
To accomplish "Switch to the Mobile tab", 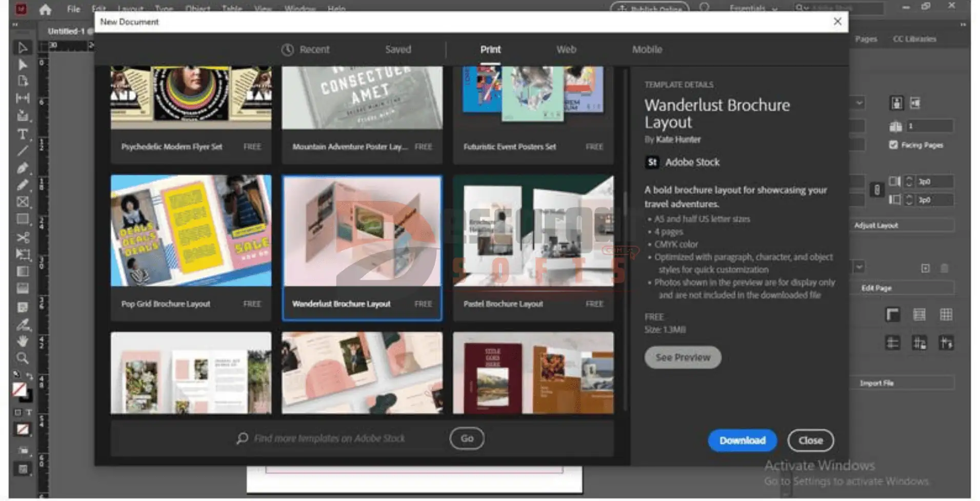I will coord(647,50).
